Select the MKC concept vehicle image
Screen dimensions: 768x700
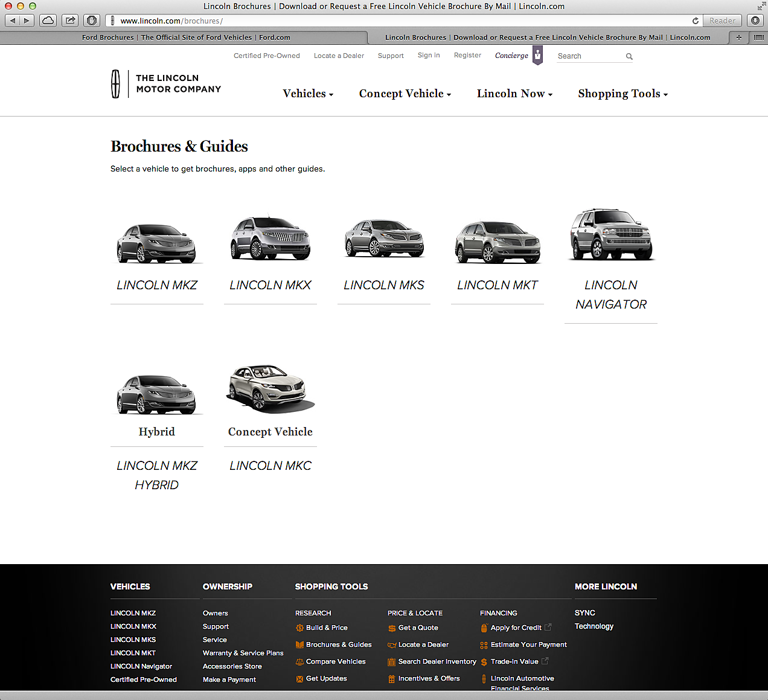click(x=270, y=389)
